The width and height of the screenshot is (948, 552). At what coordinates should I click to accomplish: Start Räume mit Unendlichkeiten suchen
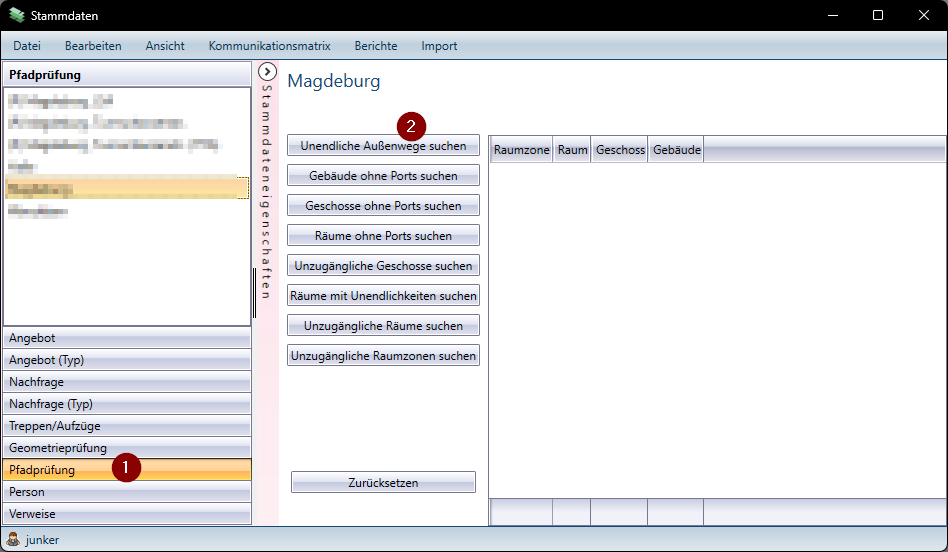383,296
